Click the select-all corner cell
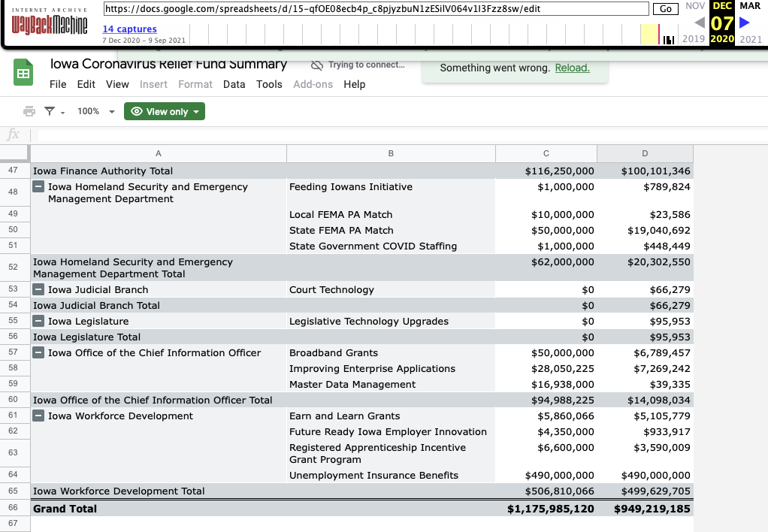Screen dimensions: 768x532 click(x=14, y=153)
